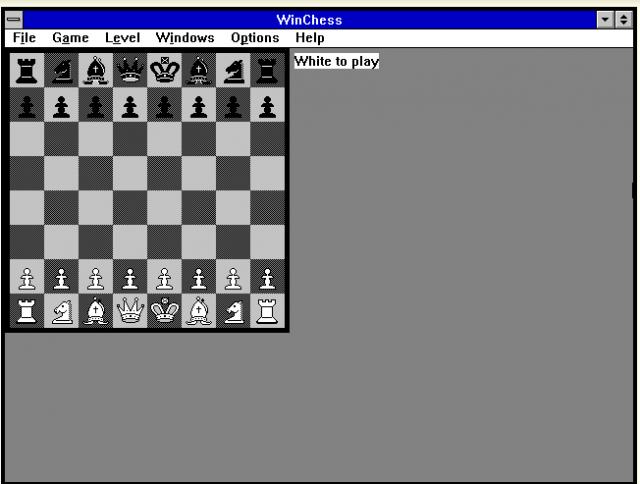Viewport: 640px width, 484px height.
Task: Select white rook in the bottom-right corner
Action: point(267,311)
